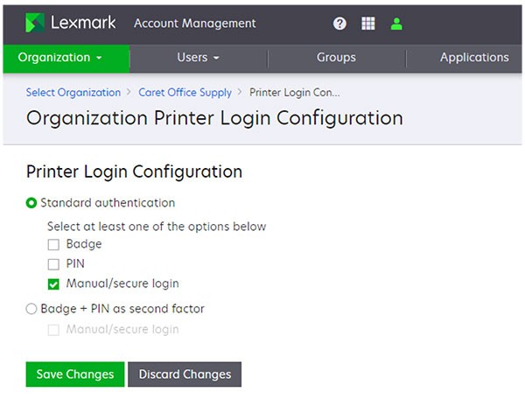Choose Badge + PIN as second factor

pyautogui.click(x=31, y=309)
